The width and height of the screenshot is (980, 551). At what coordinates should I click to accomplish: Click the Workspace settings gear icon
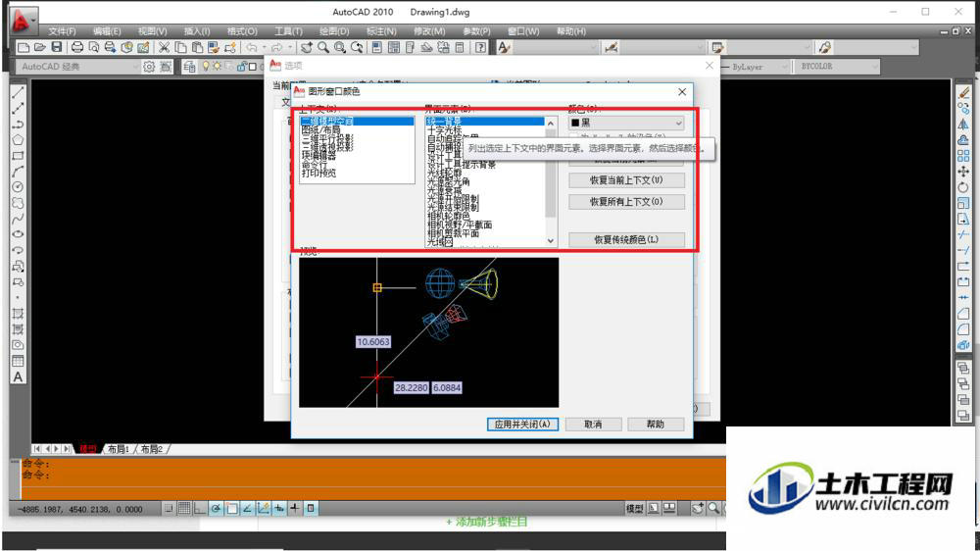point(149,67)
